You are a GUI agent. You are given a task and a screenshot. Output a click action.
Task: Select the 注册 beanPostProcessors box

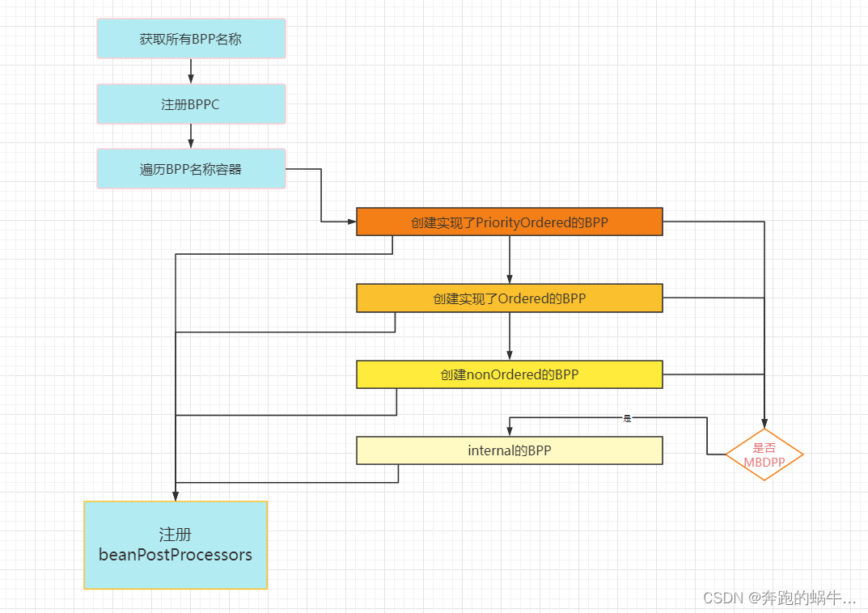pyautogui.click(x=176, y=545)
